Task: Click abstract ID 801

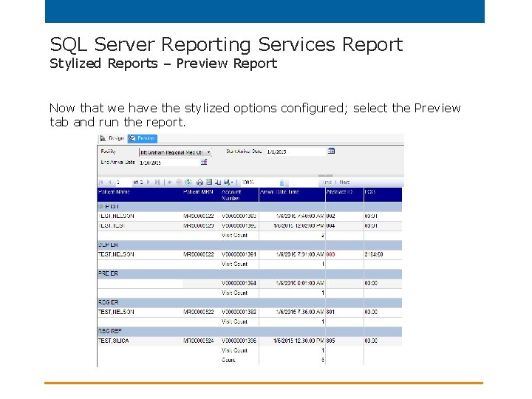Action: (331, 312)
